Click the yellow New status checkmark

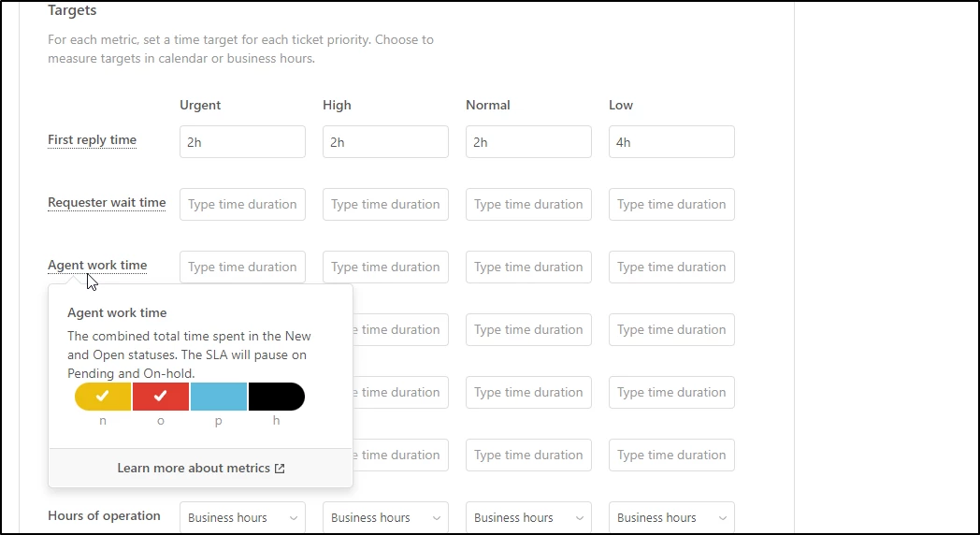(x=103, y=397)
